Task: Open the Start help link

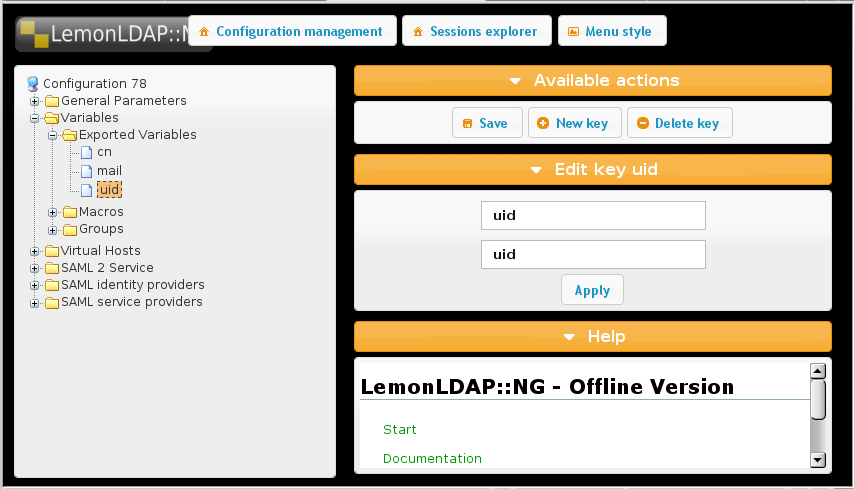Action: click(x=400, y=430)
